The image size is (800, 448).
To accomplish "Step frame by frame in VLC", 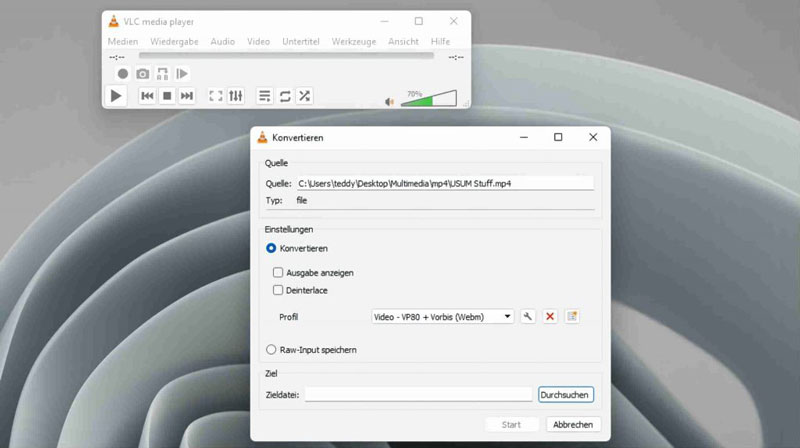I will (x=182, y=74).
